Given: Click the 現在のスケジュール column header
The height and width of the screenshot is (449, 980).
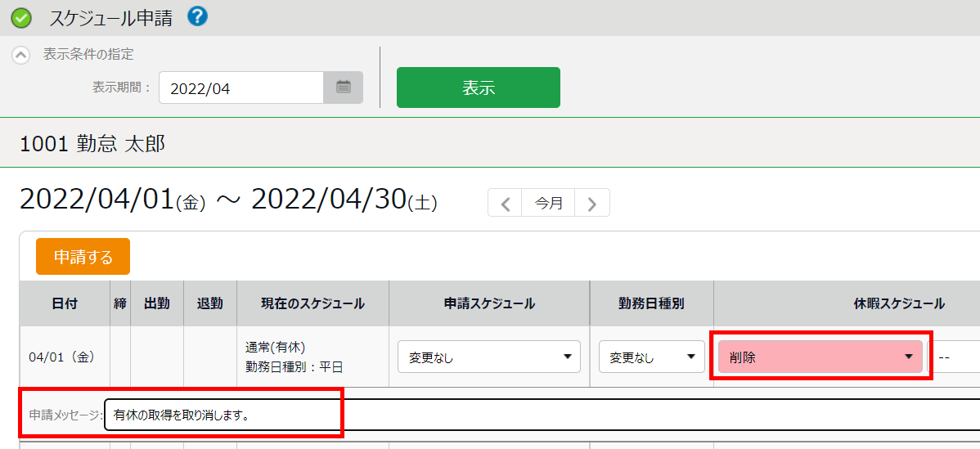Looking at the screenshot, I should pos(312,303).
